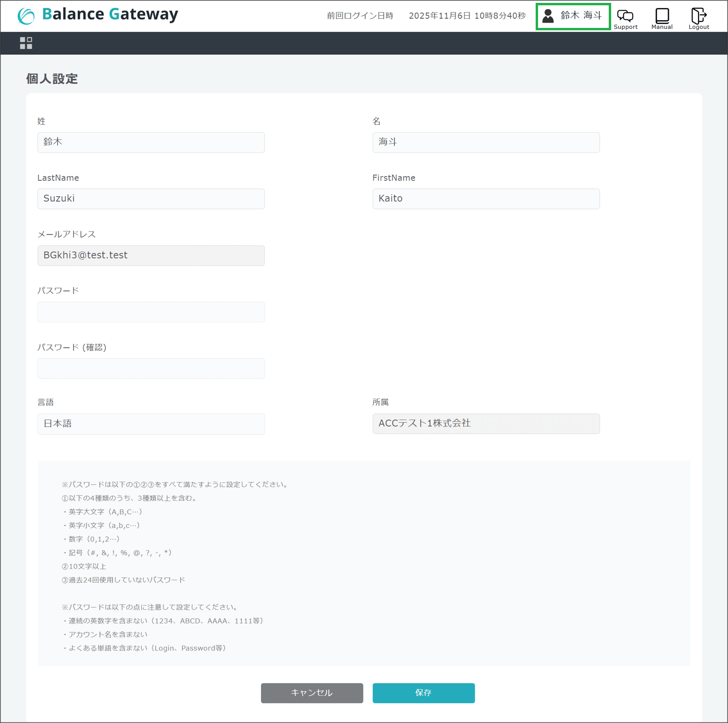Expand the 言語 dropdown showing 日本語
Screen dimensions: 728x723
[151, 424]
